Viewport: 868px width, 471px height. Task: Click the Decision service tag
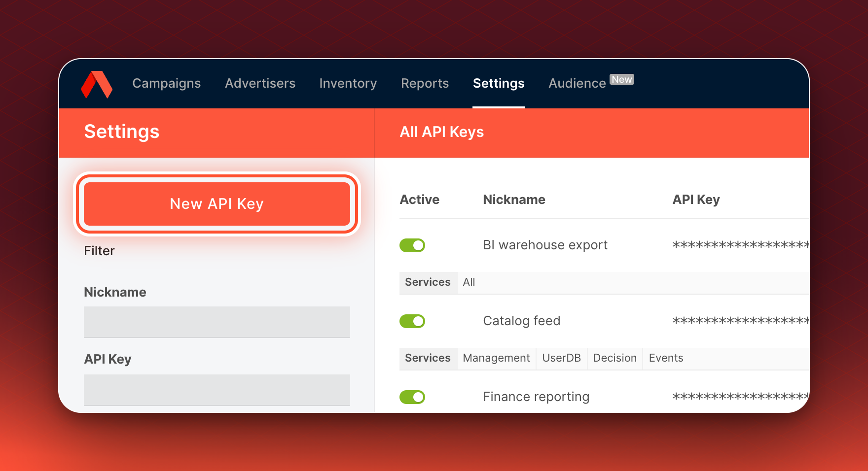615,358
